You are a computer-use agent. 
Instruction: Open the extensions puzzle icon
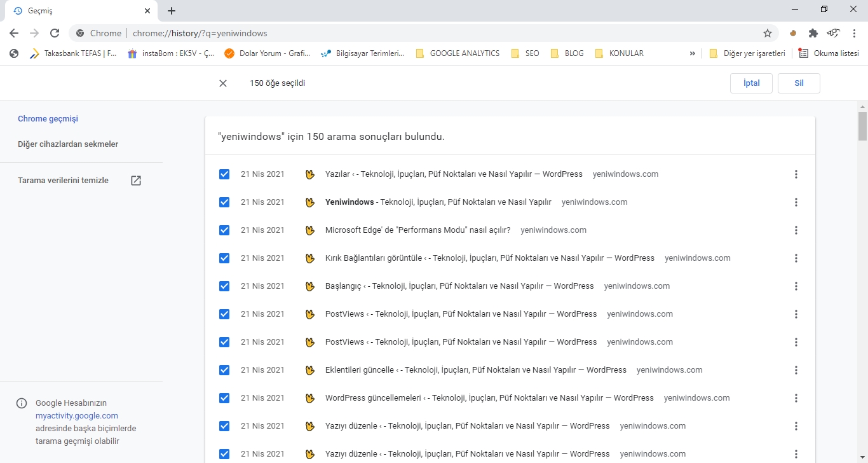[x=813, y=33]
